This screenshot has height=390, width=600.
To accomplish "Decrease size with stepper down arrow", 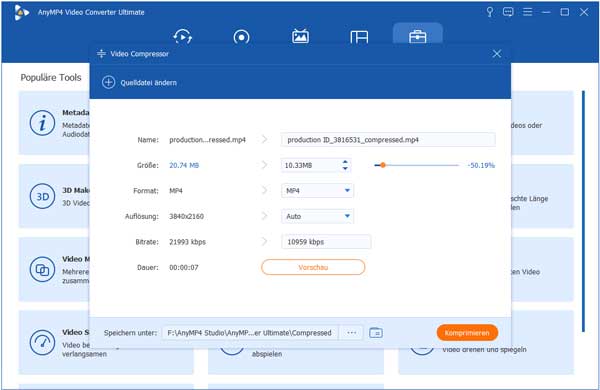I will 345,168.
